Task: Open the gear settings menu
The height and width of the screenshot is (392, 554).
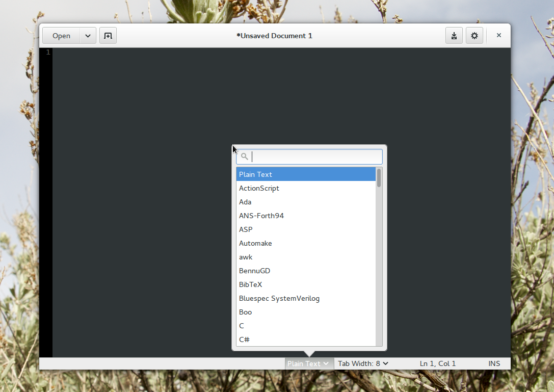Action: pos(474,36)
